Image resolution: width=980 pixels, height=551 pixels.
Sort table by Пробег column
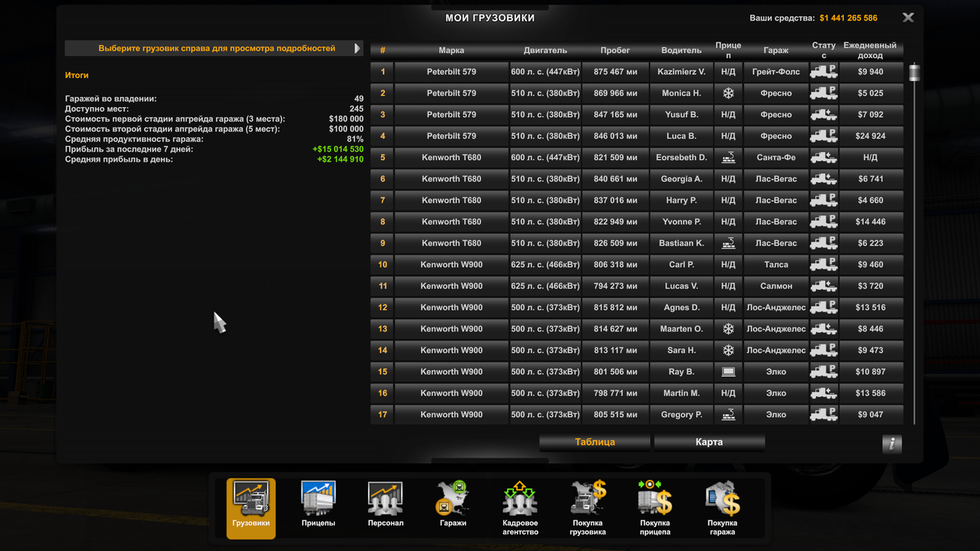tap(616, 51)
